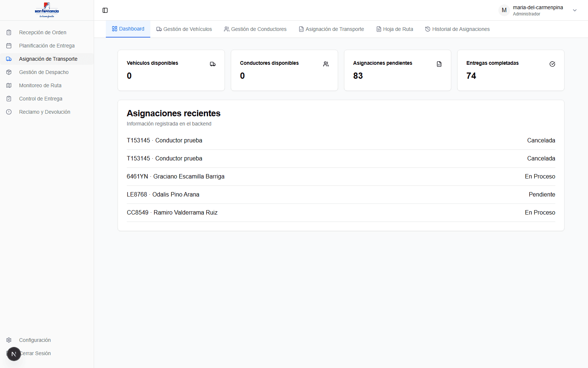Click the Configuración gear icon
The width and height of the screenshot is (588, 368).
click(9, 340)
